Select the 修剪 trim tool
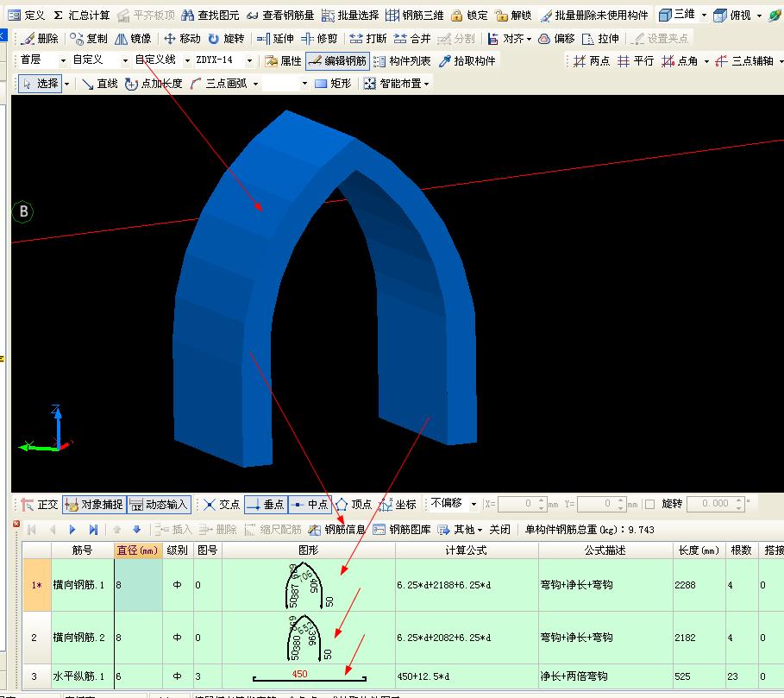This screenshot has width=784, height=698. [319, 38]
